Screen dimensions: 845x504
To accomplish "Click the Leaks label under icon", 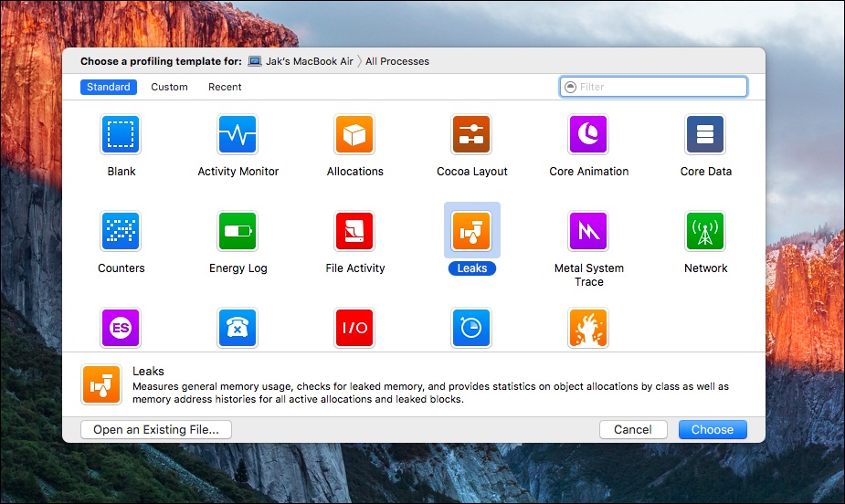I will [x=472, y=268].
